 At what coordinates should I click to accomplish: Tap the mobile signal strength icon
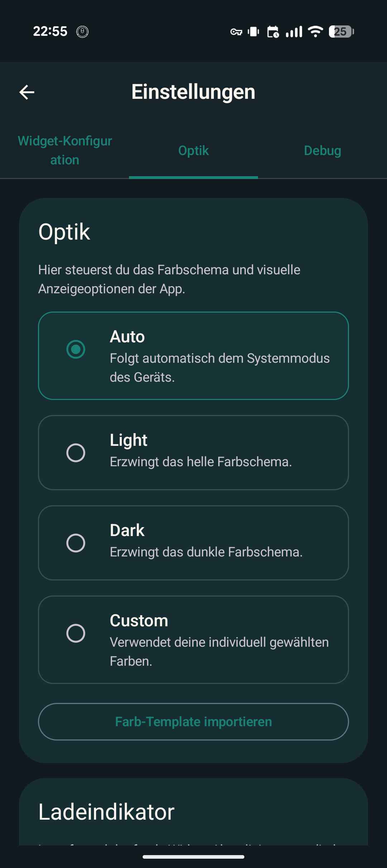coord(294,32)
